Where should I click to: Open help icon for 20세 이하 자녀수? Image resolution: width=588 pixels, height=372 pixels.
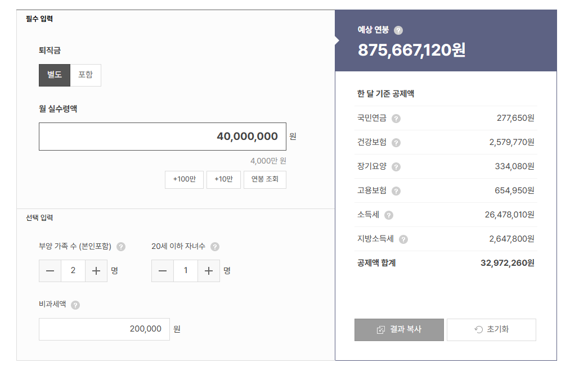pyautogui.click(x=215, y=247)
